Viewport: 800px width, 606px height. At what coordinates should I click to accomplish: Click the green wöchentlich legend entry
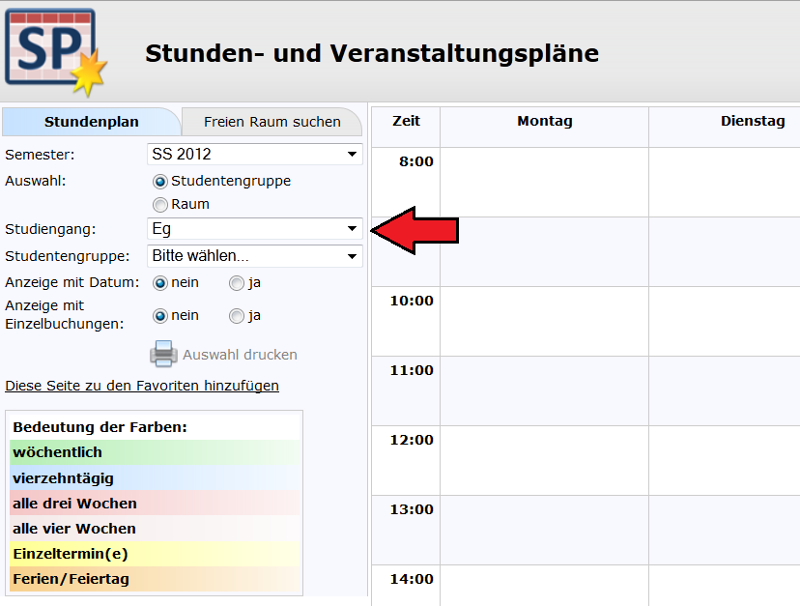(x=155, y=452)
